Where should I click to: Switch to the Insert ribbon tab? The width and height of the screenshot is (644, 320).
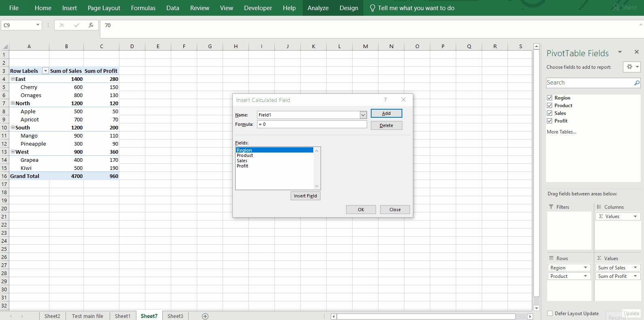tap(70, 8)
